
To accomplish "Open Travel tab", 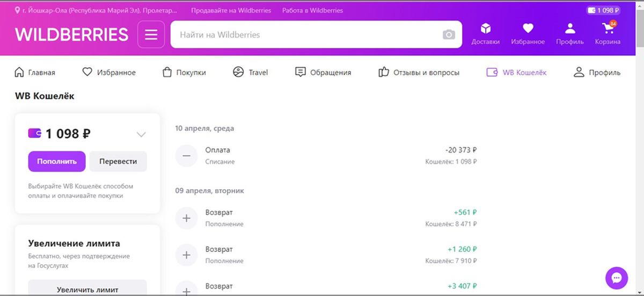I will (x=250, y=72).
